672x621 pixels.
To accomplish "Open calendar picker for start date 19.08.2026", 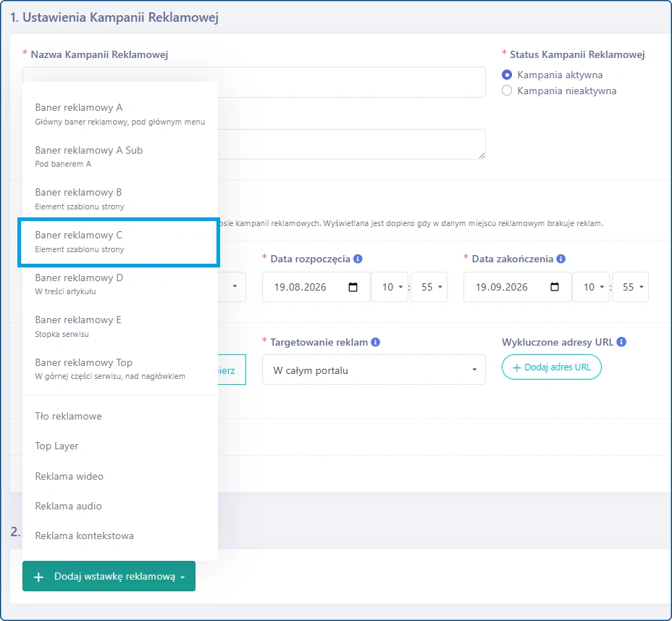I will (353, 287).
